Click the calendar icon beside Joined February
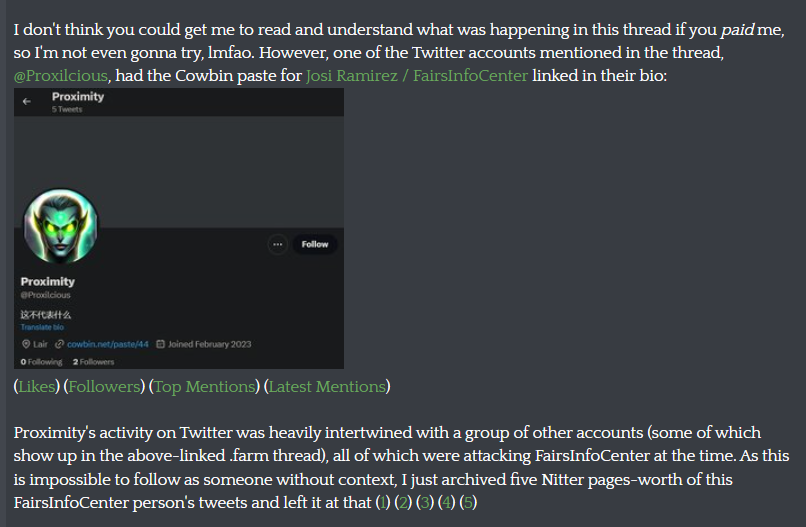 [161, 344]
